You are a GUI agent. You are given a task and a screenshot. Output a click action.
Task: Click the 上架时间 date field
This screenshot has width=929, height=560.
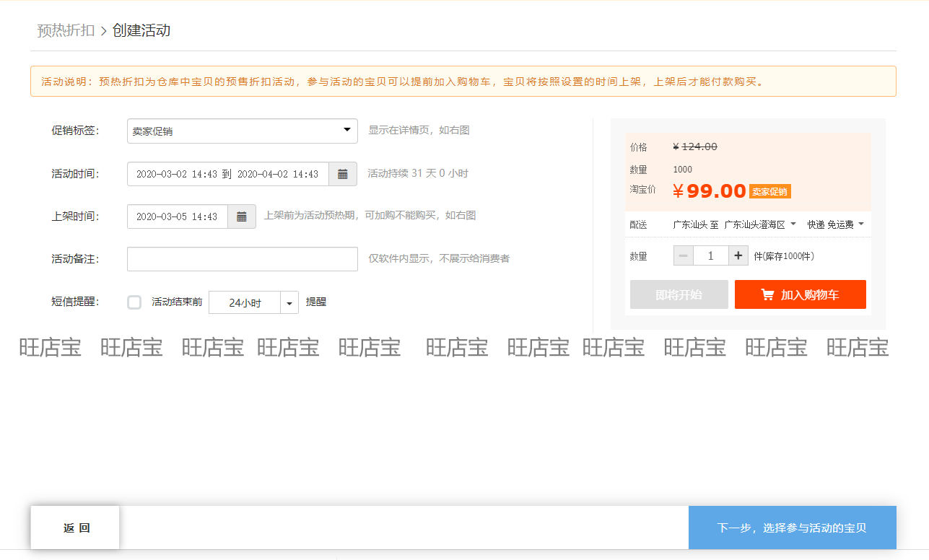click(x=178, y=216)
